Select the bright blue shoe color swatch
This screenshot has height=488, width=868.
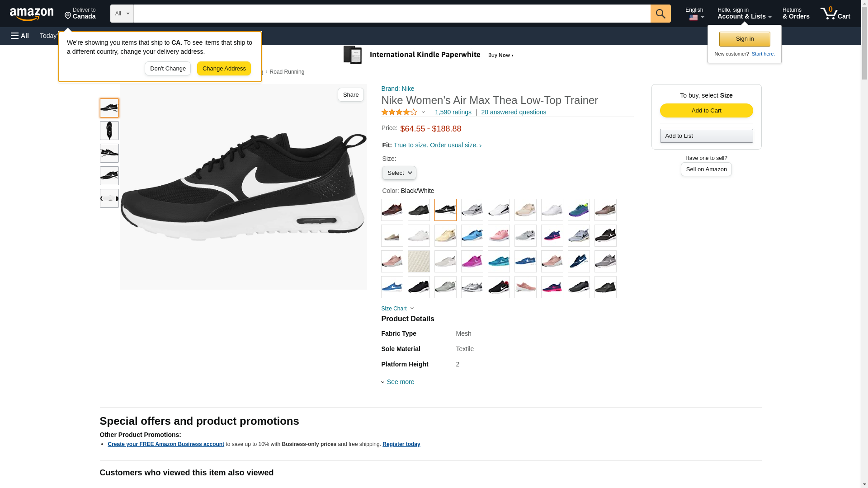tap(472, 236)
